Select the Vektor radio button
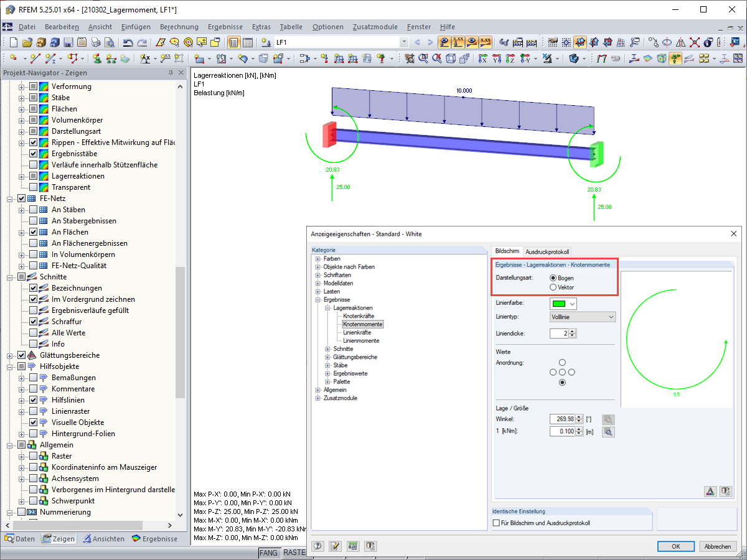 (x=553, y=287)
